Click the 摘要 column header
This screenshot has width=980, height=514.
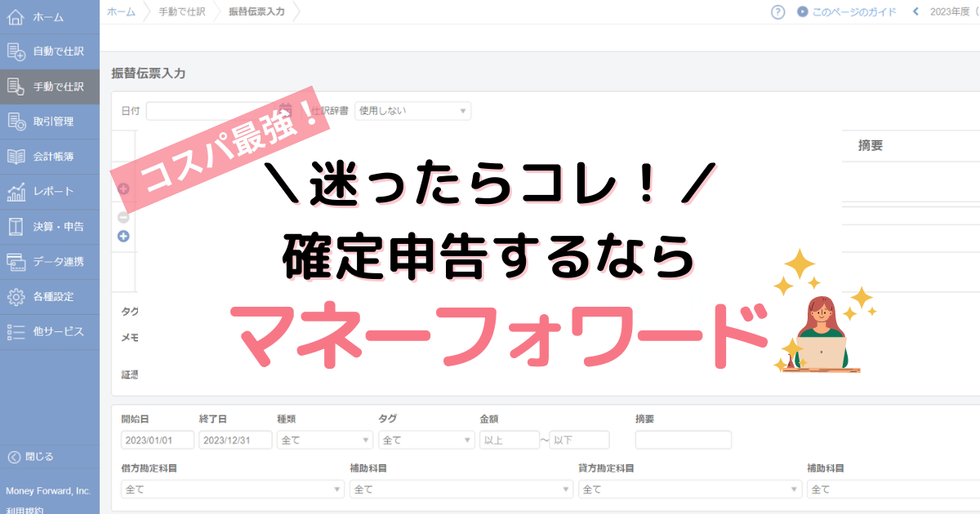click(870, 146)
